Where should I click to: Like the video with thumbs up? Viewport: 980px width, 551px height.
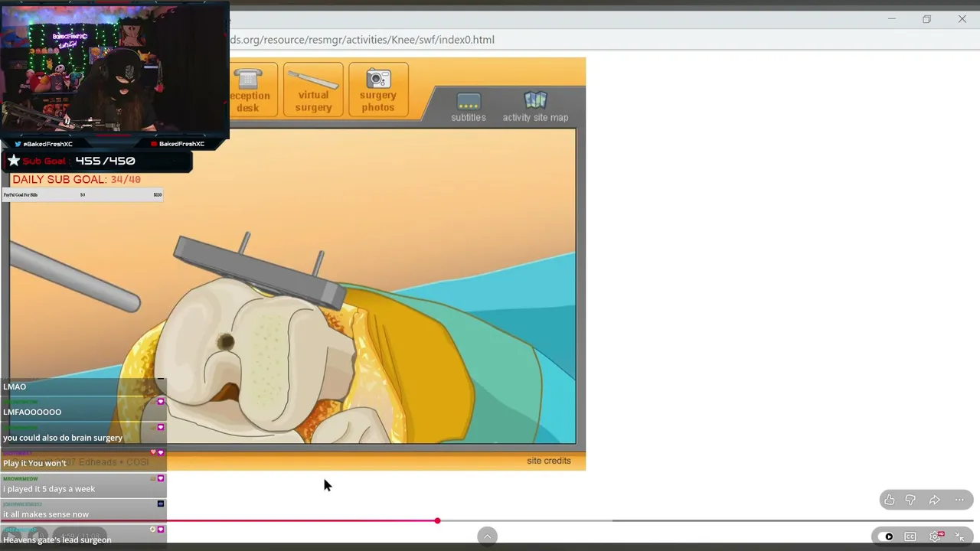point(889,500)
